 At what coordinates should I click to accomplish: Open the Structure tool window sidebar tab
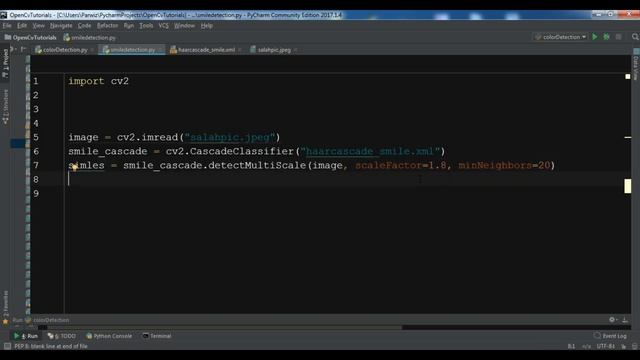[x=5, y=107]
